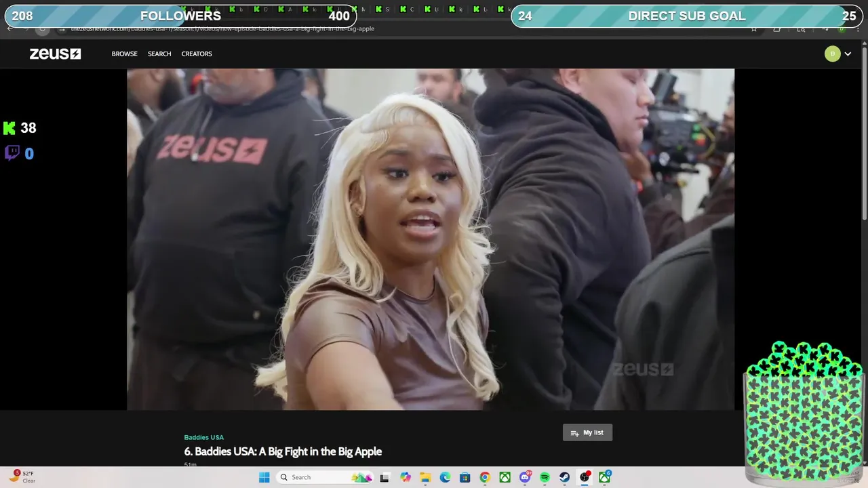This screenshot has height=488, width=868.
Task: Open the weather widget showing 52°F
Action: tap(22, 477)
